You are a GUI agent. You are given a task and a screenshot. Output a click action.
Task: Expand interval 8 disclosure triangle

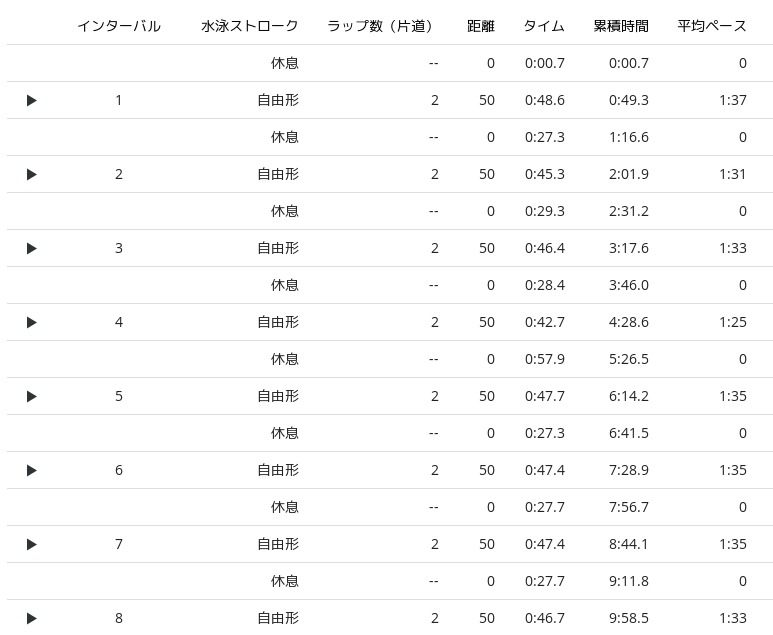click(x=32, y=618)
